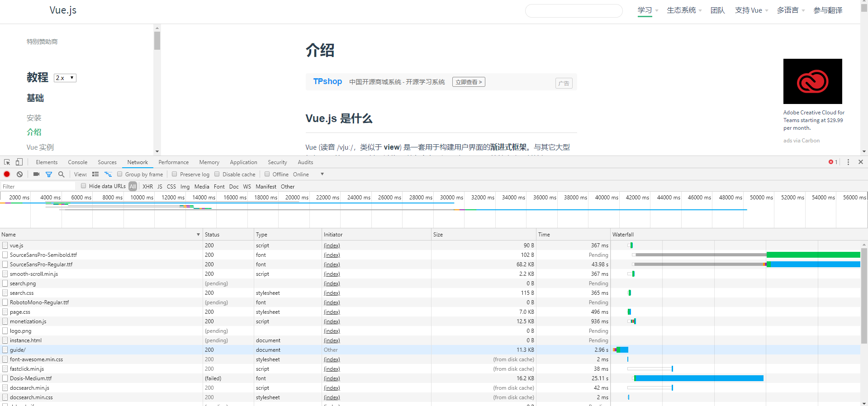Viewport: 868px width, 406px height.
Task: Click the capture screenshots camera icon
Action: pos(36,174)
